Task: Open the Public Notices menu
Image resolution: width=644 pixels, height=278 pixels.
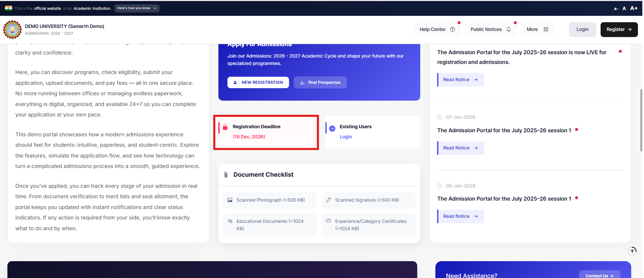Action: pyautogui.click(x=490, y=30)
